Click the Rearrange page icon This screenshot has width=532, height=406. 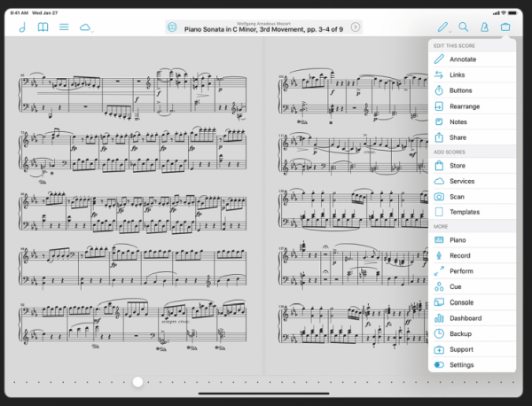pos(439,106)
